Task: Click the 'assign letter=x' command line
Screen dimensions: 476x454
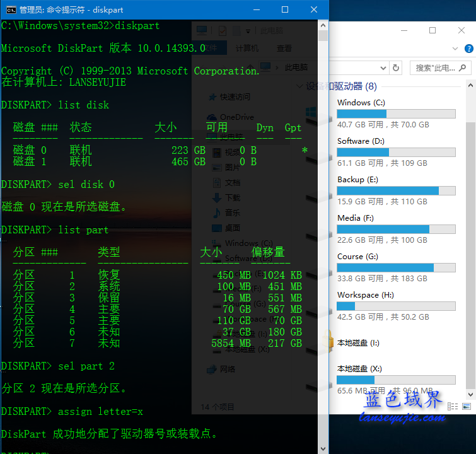Action: [x=72, y=412]
